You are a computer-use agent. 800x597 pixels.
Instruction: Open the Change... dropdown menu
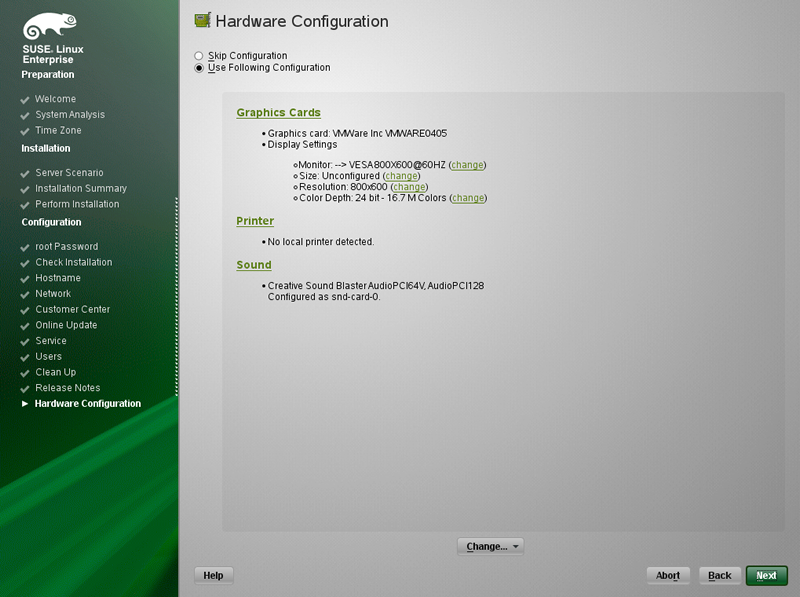(x=490, y=546)
